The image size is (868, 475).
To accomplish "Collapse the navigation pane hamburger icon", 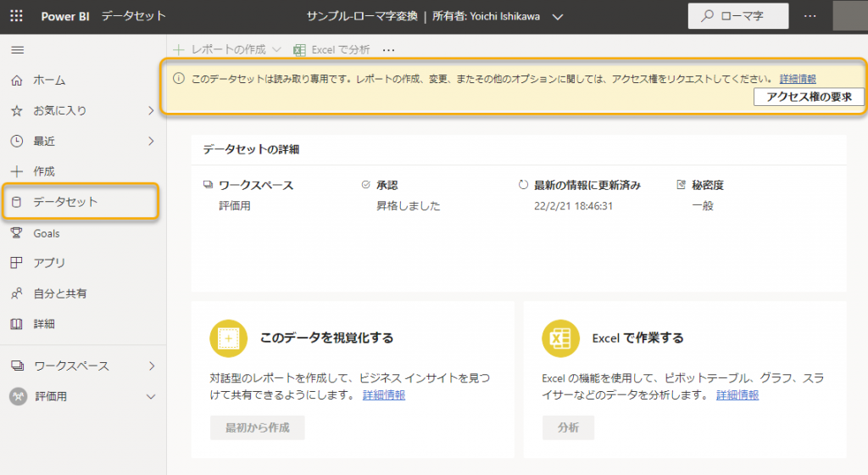I will point(17,50).
